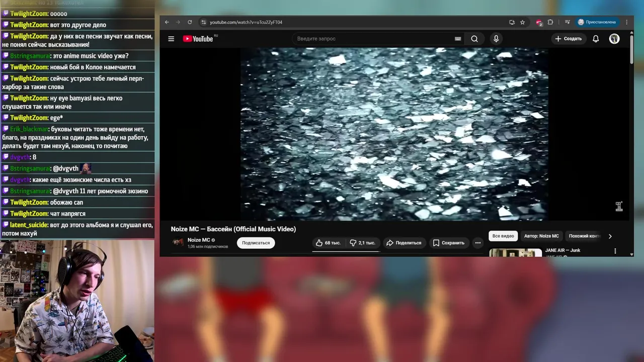Open options for JANE AIR — Junk video
The width and height of the screenshot is (644, 362).
point(615,251)
